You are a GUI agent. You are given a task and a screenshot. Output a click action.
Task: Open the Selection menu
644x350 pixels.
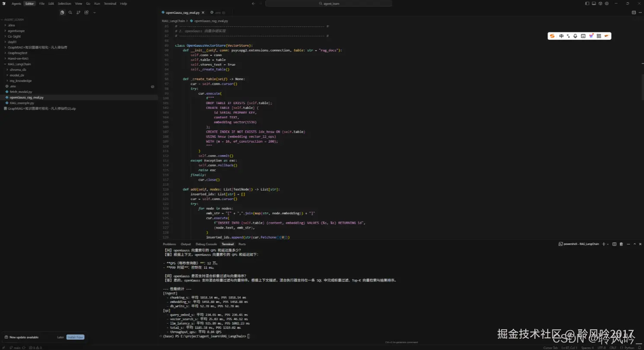click(64, 3)
